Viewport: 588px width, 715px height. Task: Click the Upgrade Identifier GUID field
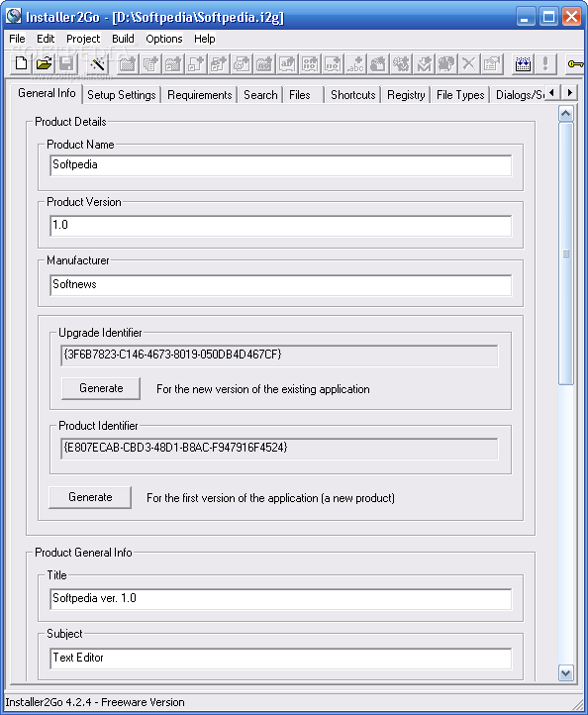(279, 356)
